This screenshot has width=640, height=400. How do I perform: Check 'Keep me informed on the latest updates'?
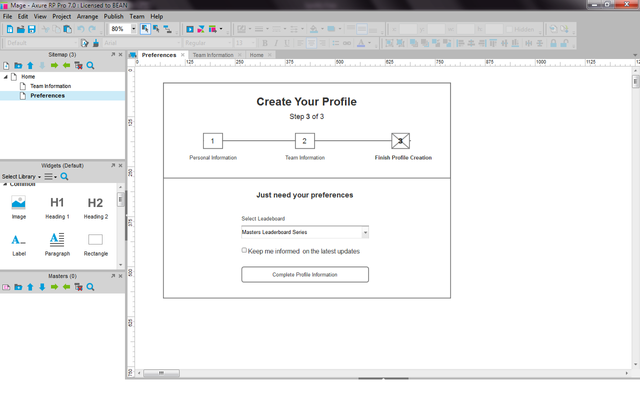pos(244,250)
